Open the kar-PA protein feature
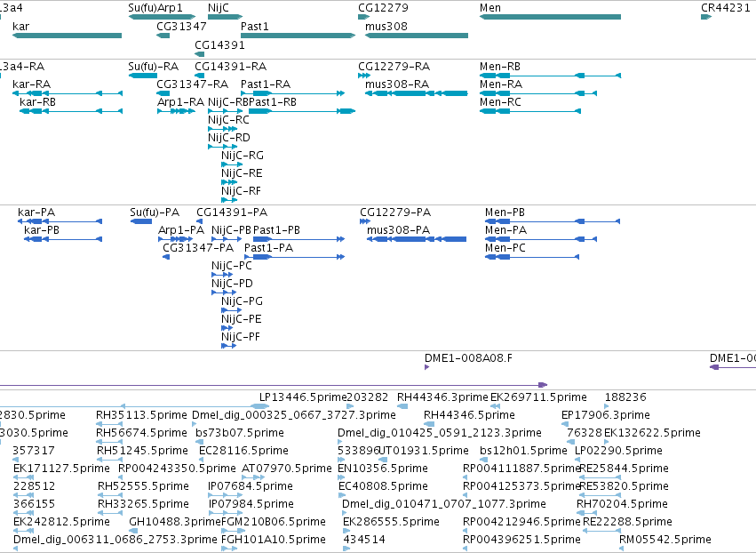Screen dimensions: 756x553 [60, 221]
